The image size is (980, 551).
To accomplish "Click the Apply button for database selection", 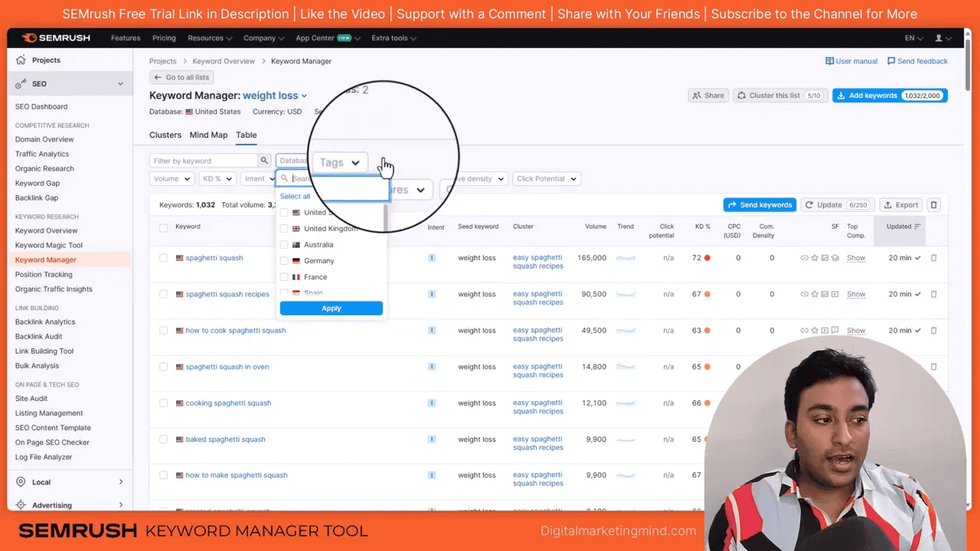I will tap(331, 308).
